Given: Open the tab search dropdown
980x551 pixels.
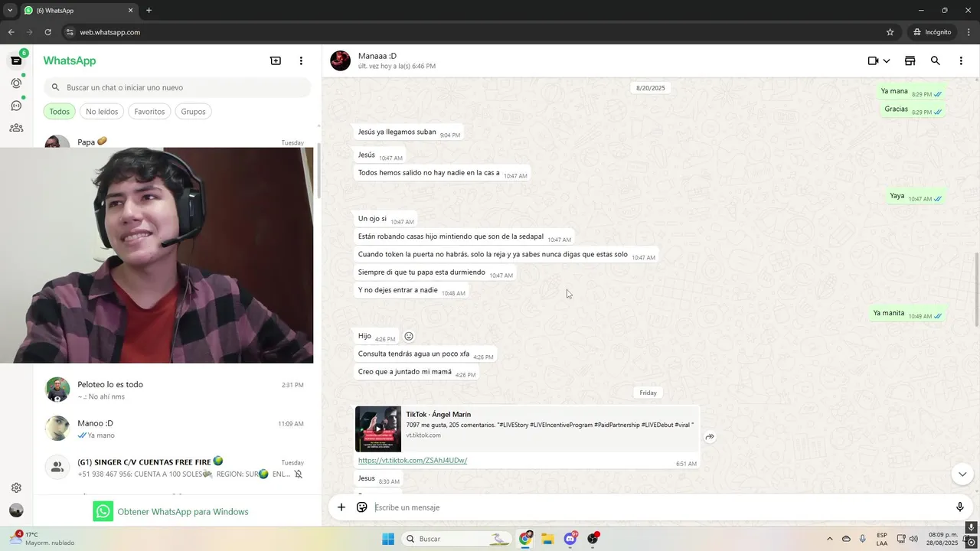Looking at the screenshot, I should (10, 10).
